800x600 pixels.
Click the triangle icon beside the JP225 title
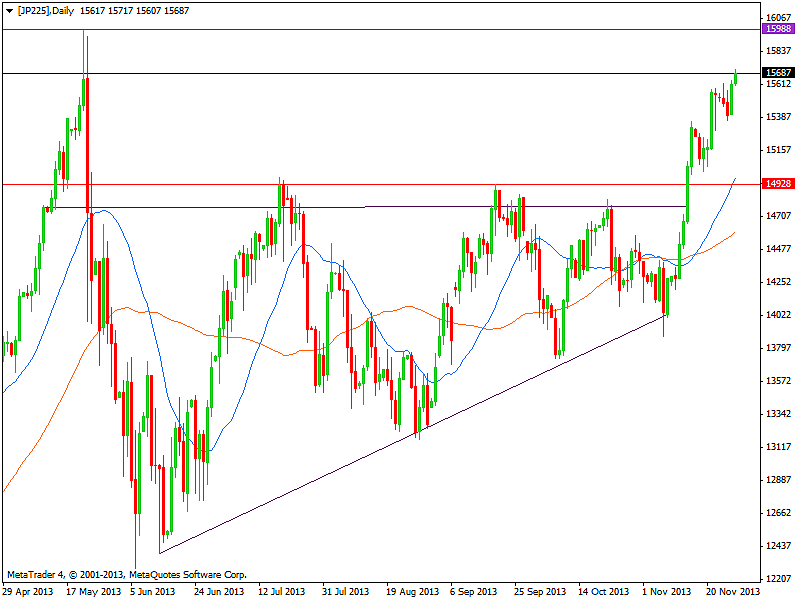(7, 10)
